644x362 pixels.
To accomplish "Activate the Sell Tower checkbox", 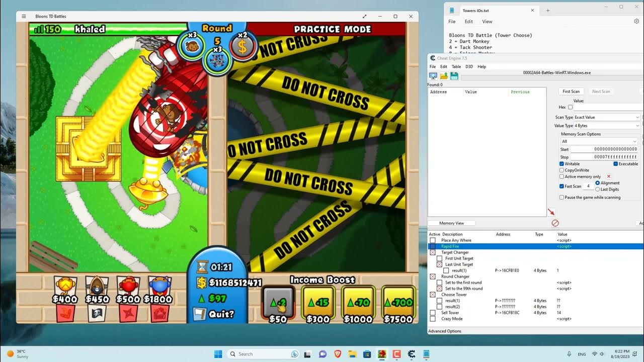I will [432, 313].
